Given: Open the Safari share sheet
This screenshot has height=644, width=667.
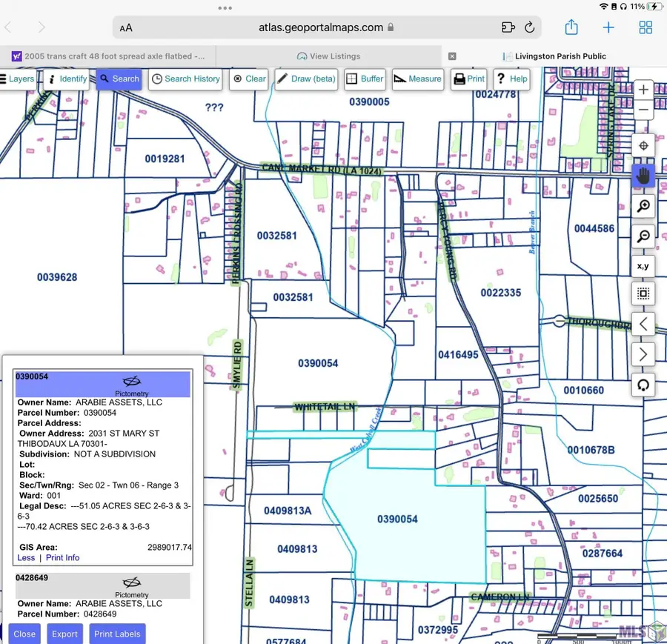Looking at the screenshot, I should coord(571,27).
